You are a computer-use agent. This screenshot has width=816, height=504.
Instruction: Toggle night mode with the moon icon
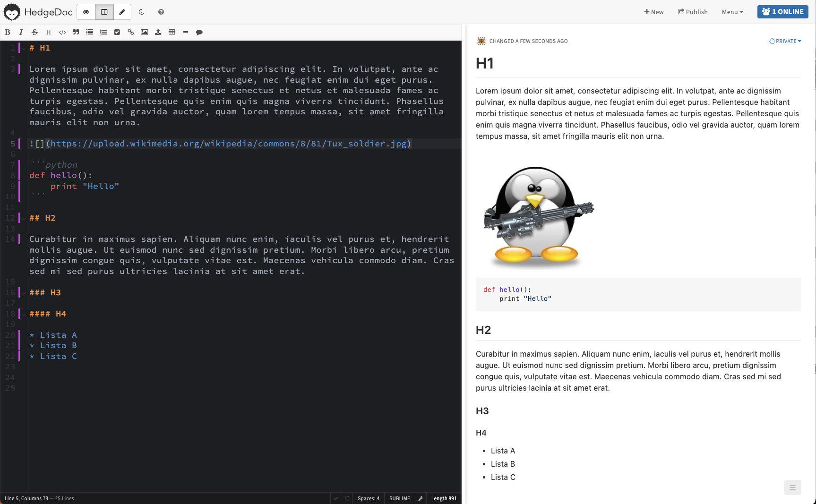142,12
